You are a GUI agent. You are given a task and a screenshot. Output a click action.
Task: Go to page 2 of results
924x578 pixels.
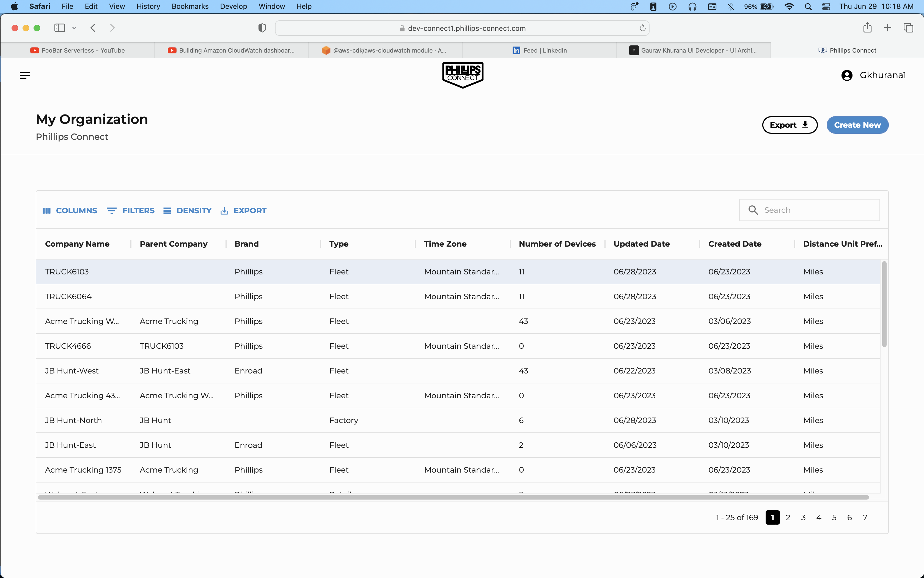click(788, 518)
